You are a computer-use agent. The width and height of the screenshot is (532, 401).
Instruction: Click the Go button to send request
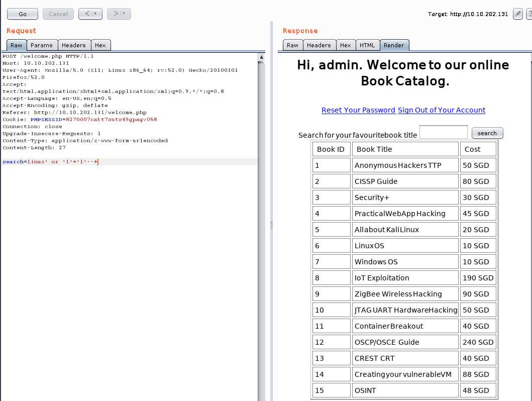click(23, 14)
